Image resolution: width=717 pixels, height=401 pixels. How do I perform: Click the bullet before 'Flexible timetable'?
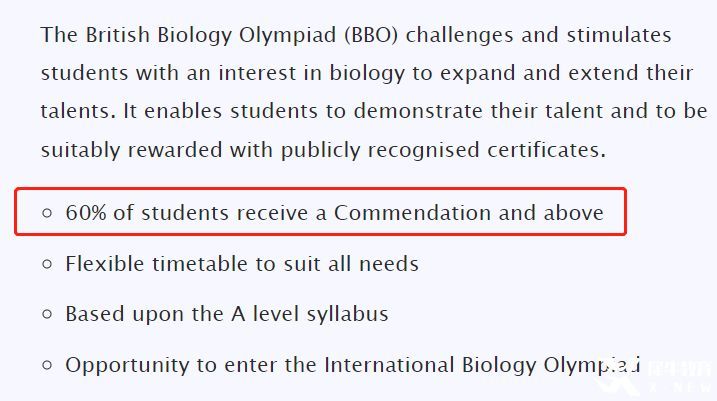(x=47, y=264)
